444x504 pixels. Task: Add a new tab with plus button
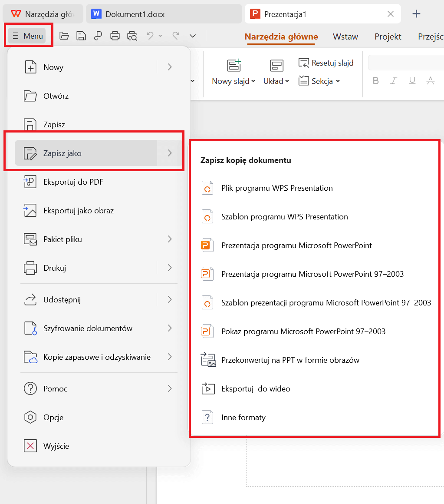point(416,14)
